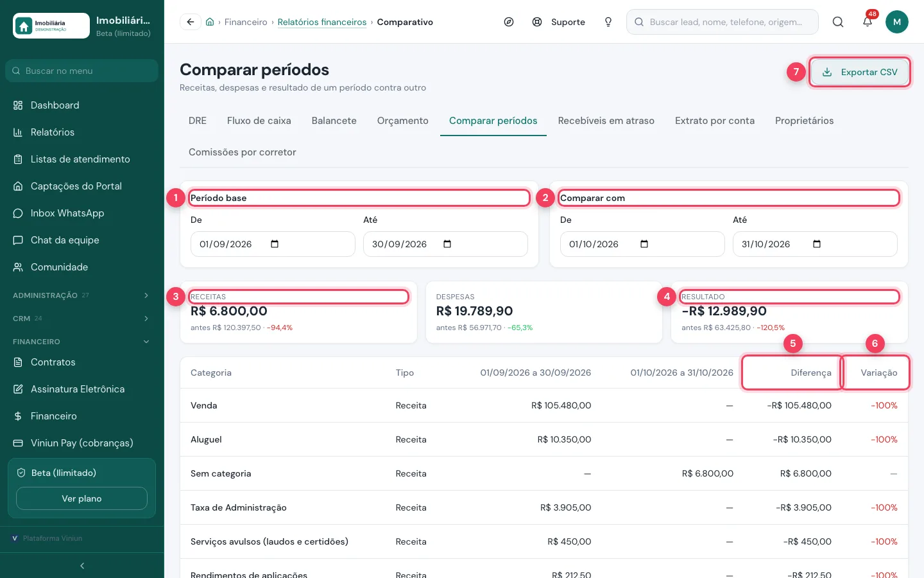Open the user avatar M menu
This screenshot has width=924, height=578.
tap(897, 22)
